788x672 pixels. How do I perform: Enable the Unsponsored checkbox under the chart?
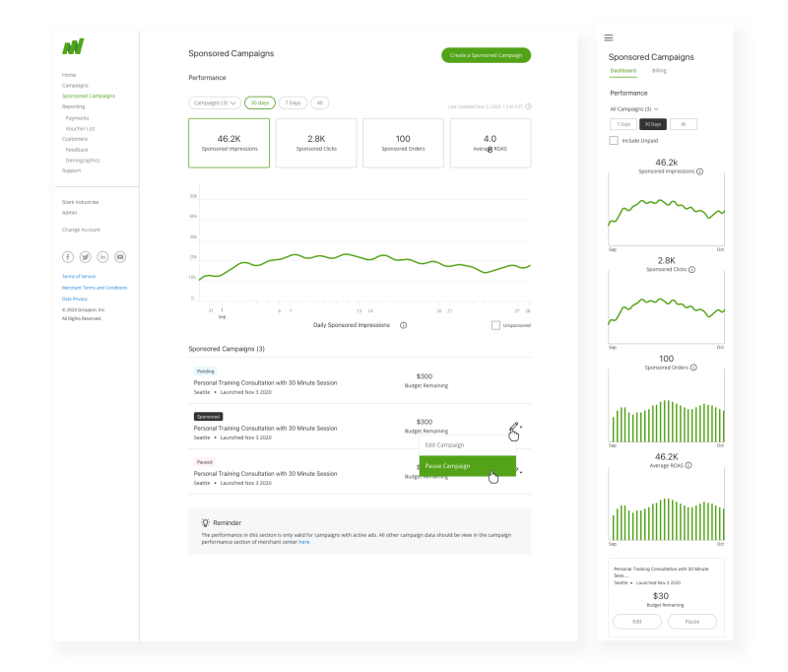coord(495,325)
